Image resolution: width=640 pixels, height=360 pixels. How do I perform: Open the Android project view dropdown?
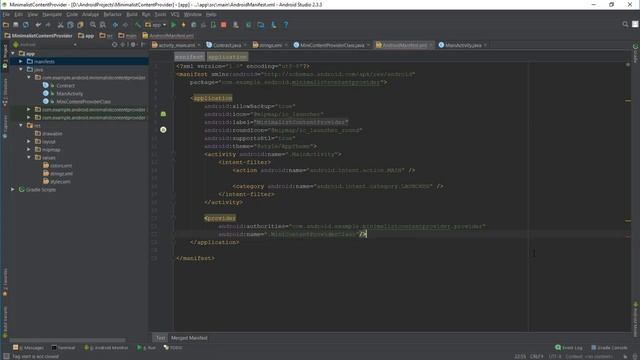point(45,44)
